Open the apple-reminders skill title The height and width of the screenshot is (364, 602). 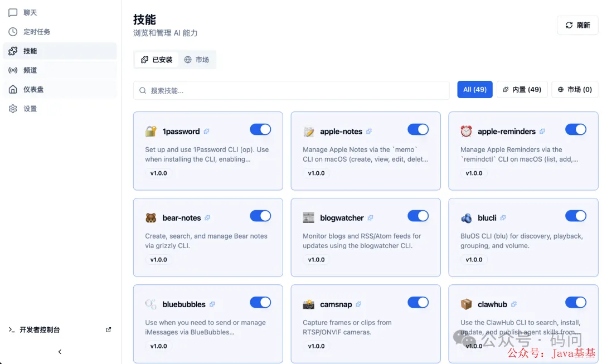point(506,132)
